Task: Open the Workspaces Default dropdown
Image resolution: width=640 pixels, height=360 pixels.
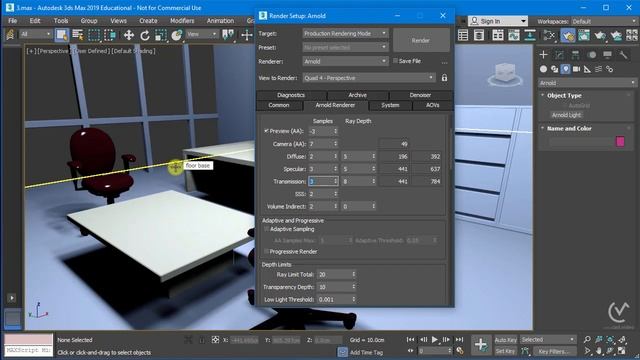Action: [x=604, y=21]
